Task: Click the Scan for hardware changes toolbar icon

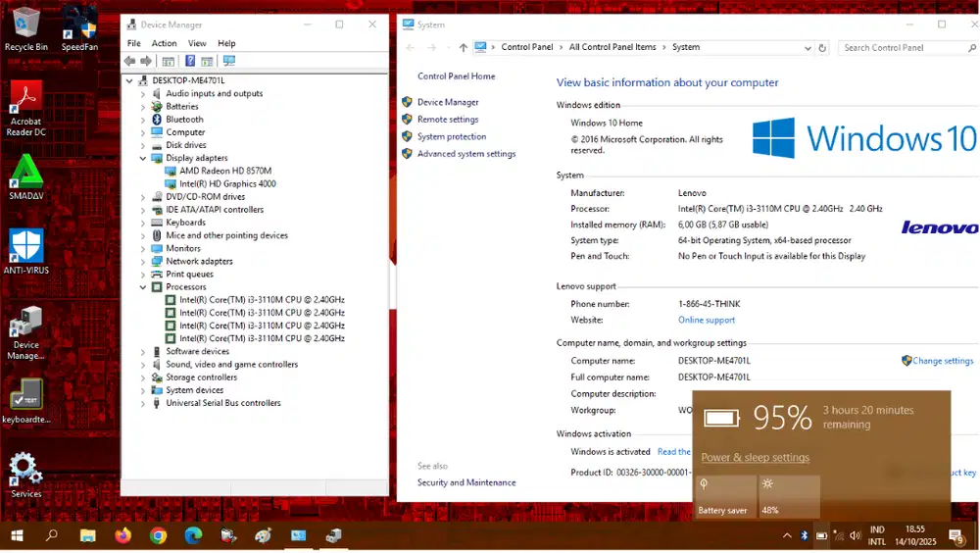Action: point(228,61)
